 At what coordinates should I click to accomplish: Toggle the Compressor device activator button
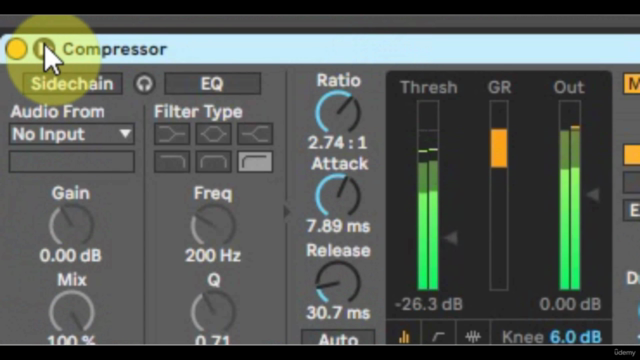(x=16, y=49)
